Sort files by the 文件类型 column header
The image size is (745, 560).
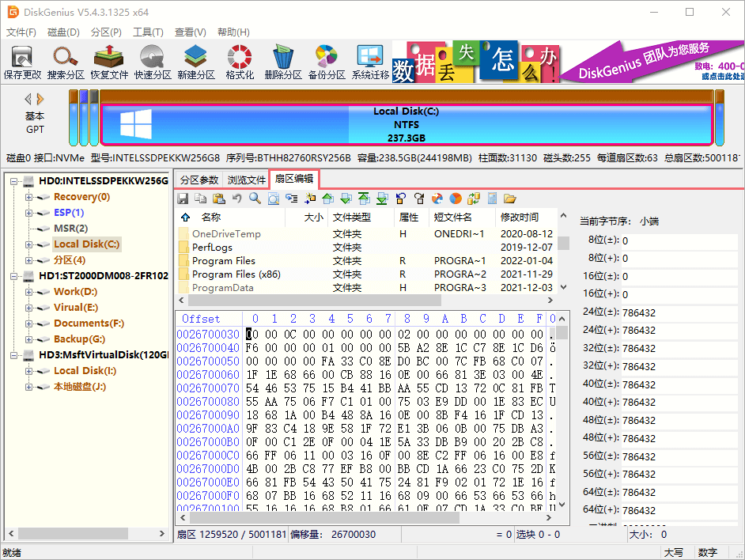click(x=352, y=218)
